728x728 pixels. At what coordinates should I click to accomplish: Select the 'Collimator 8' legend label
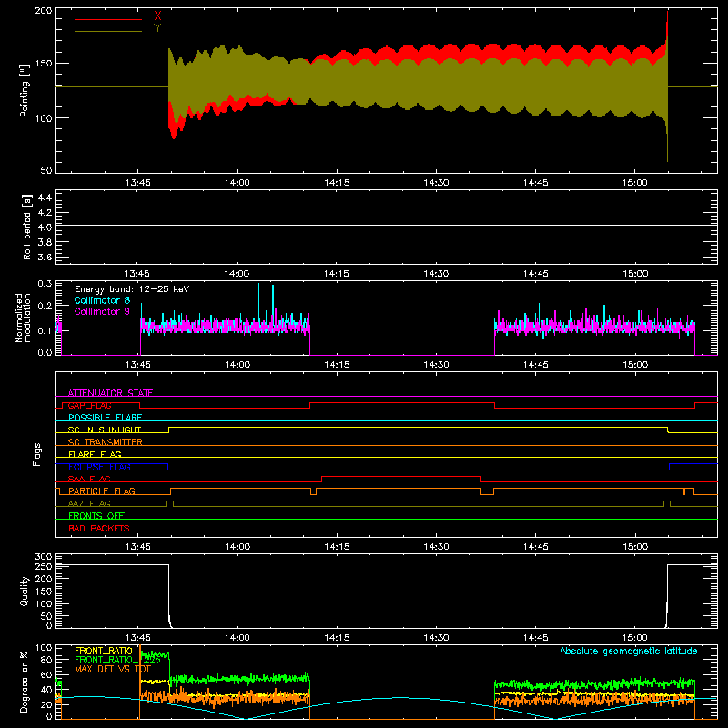coord(102,300)
